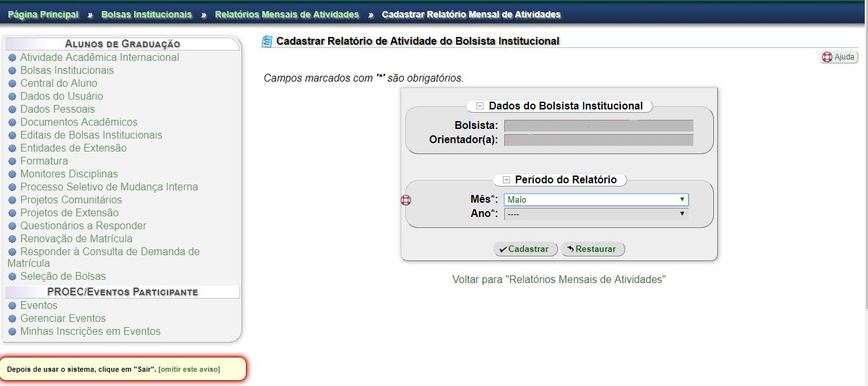Go to Página Principal in the breadcrumb
This screenshot has width=868, height=386.
coord(43,14)
